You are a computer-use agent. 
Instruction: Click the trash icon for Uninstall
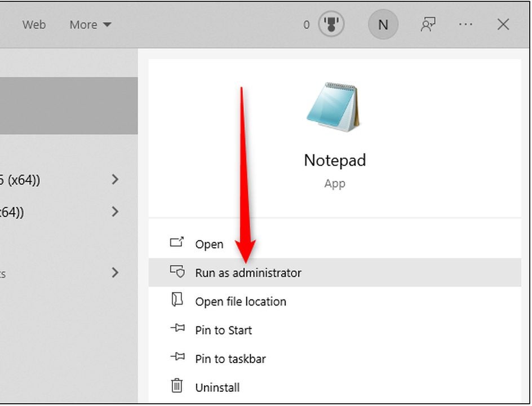(177, 386)
